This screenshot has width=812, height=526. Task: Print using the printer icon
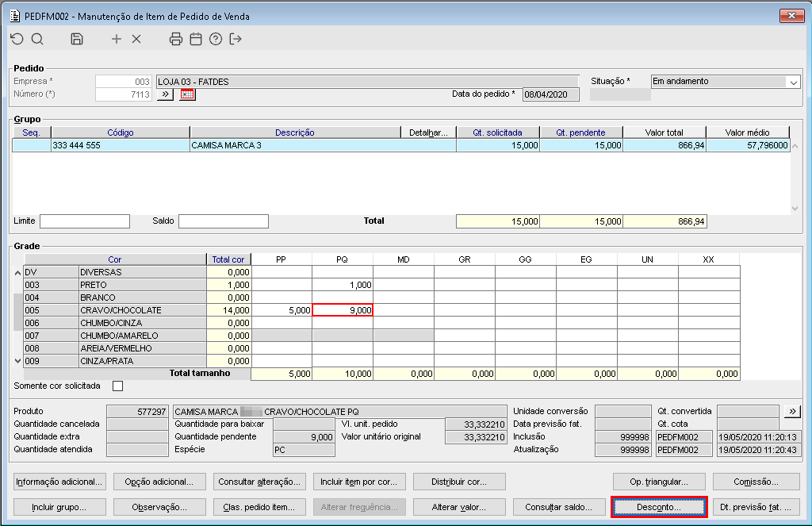pyautogui.click(x=176, y=39)
